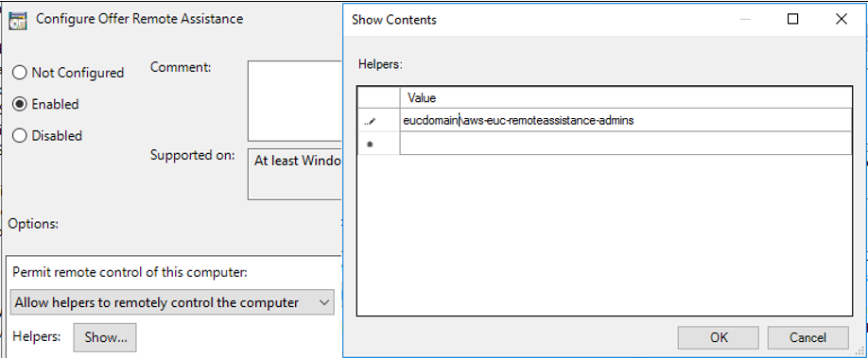Click the pencil edit row header
This screenshot has height=358, width=868.
click(378, 120)
